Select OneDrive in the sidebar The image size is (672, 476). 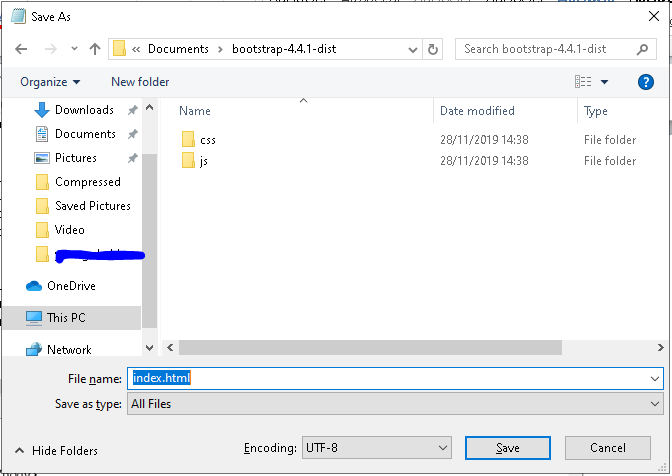click(71, 286)
